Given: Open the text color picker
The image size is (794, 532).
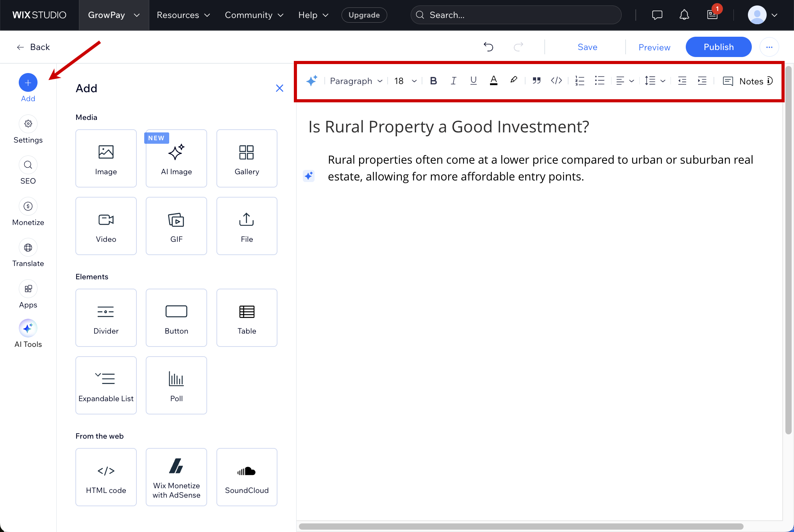Looking at the screenshot, I should click(x=494, y=81).
